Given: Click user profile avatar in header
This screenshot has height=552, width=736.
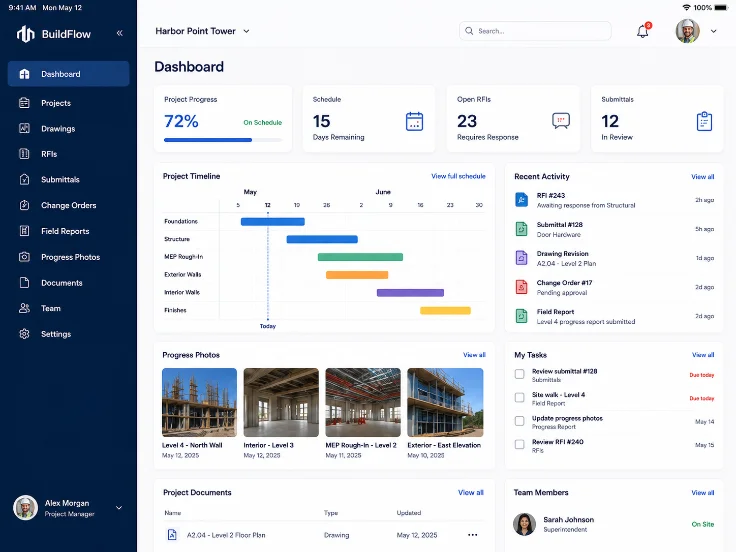Looking at the screenshot, I should click(x=688, y=31).
